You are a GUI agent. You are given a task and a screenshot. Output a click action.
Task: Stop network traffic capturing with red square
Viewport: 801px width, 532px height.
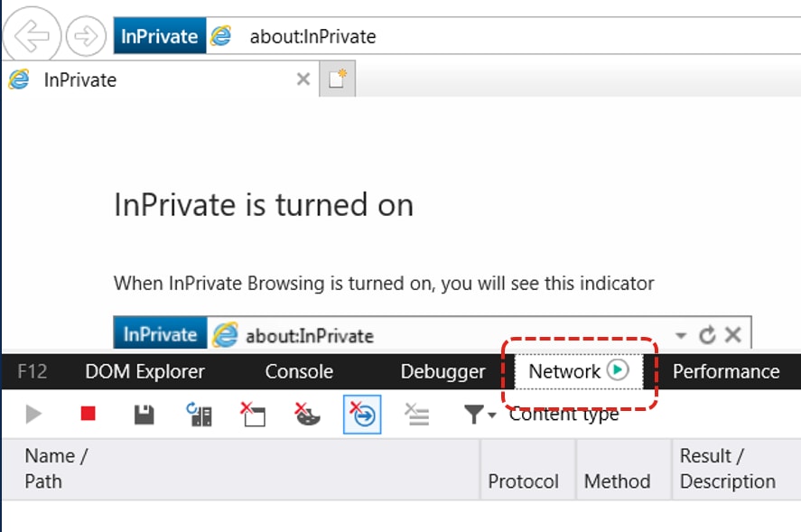pyautogui.click(x=88, y=413)
